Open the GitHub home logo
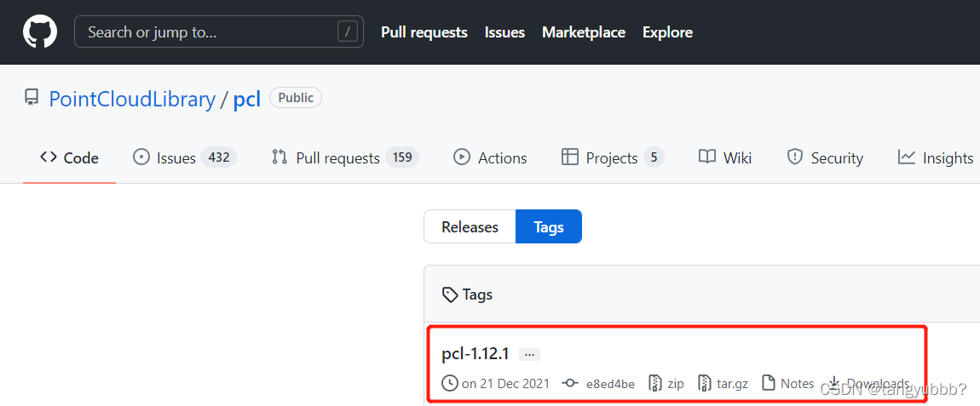The image size is (980, 406). pyautogui.click(x=40, y=31)
